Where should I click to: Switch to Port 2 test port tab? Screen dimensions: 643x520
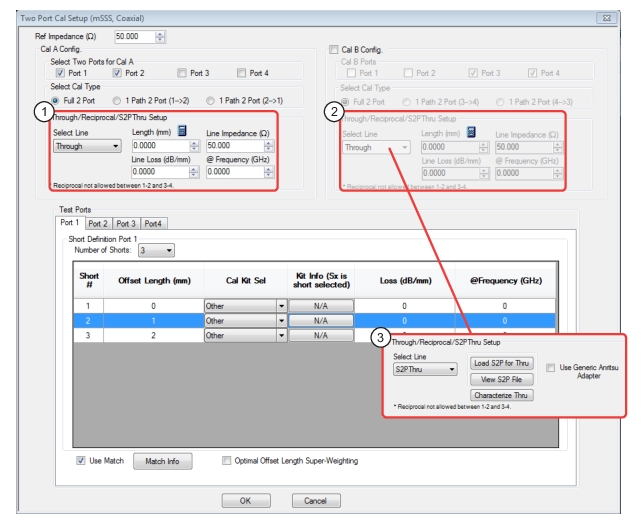click(x=98, y=224)
